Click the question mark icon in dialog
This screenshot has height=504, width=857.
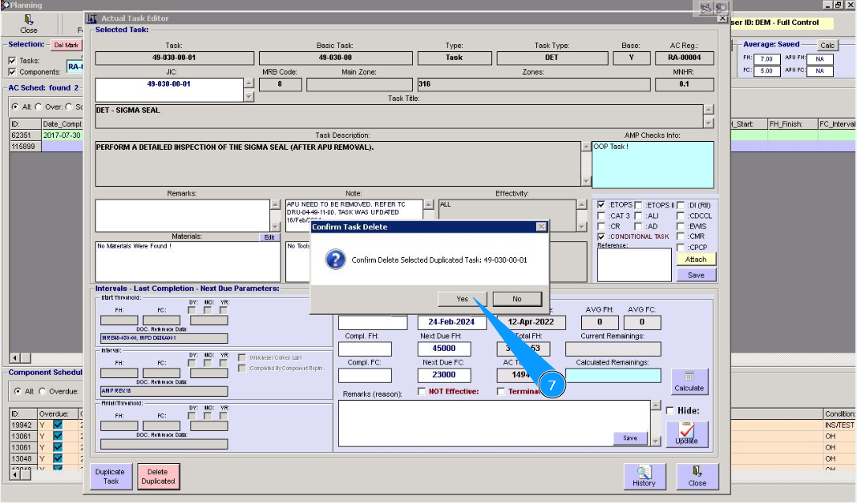point(335,260)
